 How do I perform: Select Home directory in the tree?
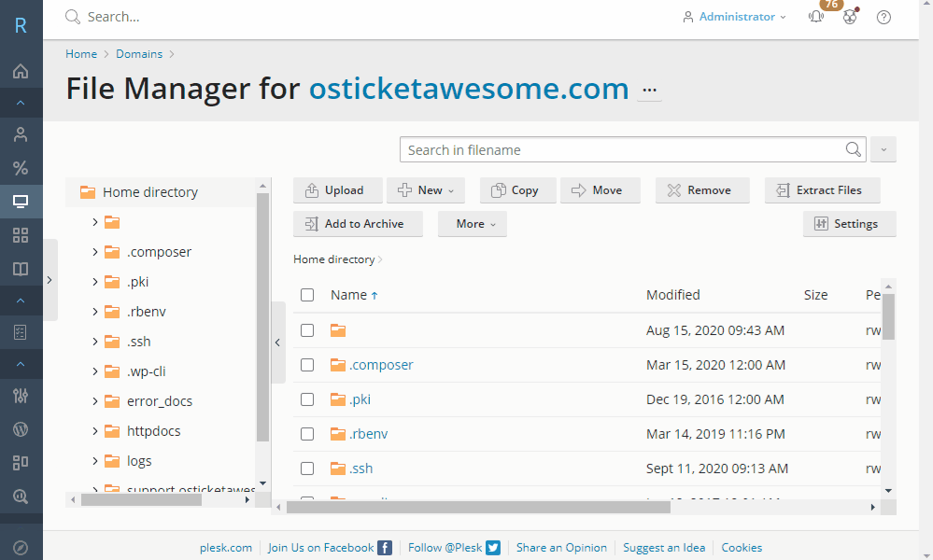pos(150,192)
